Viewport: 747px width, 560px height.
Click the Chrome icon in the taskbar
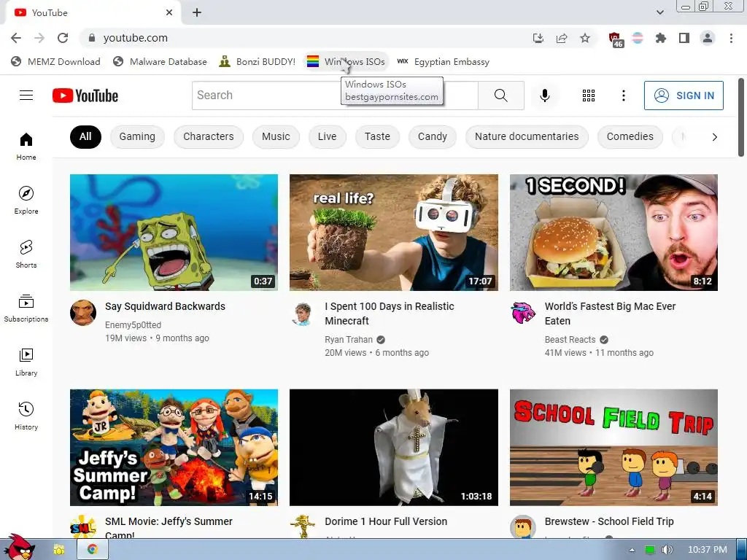coord(93,550)
